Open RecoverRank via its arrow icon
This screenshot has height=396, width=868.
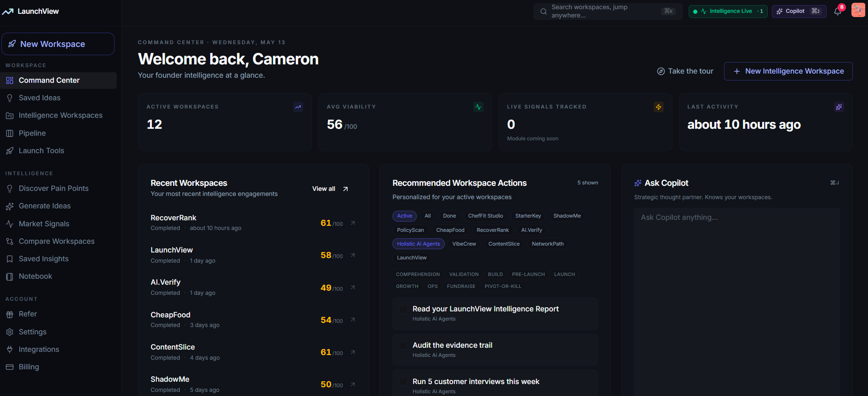pos(353,223)
